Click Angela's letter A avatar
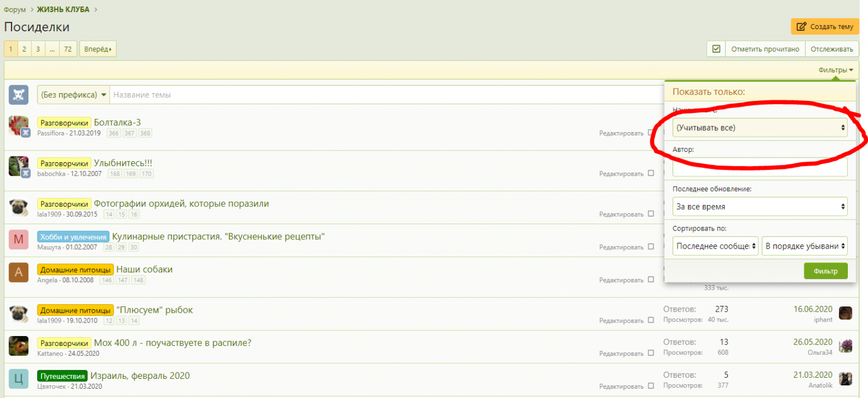 point(19,272)
